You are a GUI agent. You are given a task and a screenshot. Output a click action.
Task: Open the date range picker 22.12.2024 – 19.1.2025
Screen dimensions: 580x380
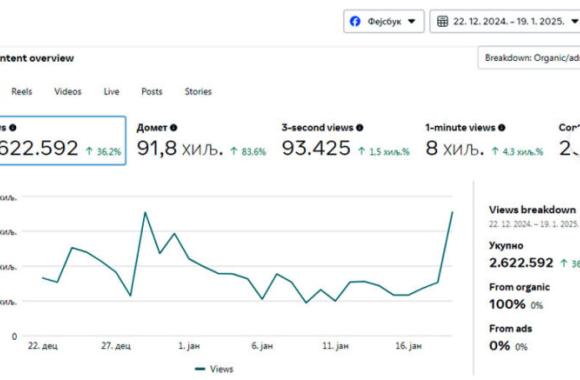pos(505,21)
